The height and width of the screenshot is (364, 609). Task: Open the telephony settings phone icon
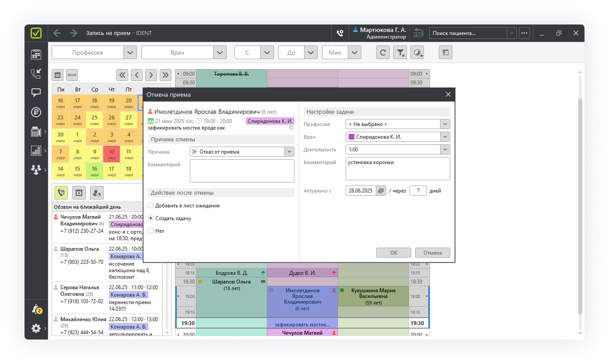[x=340, y=33]
